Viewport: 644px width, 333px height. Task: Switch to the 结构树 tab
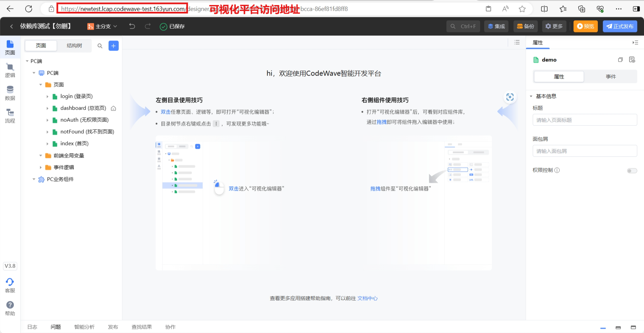[74, 46]
